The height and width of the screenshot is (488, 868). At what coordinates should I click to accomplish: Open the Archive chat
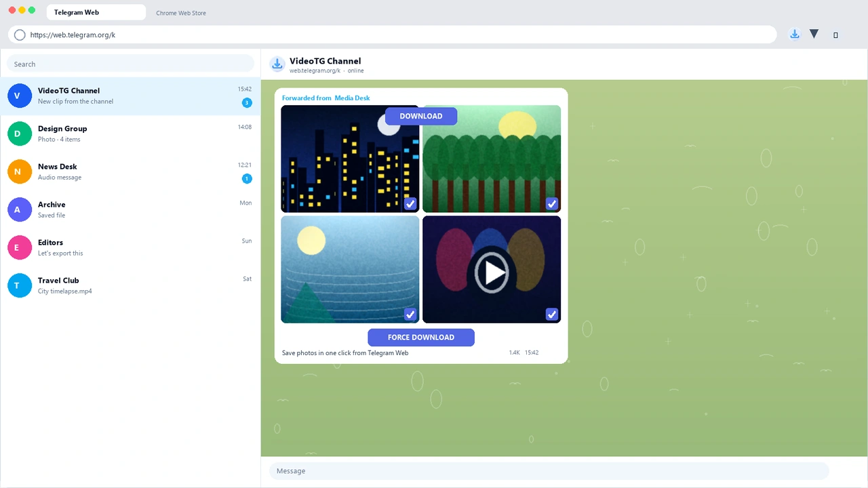[130, 209]
